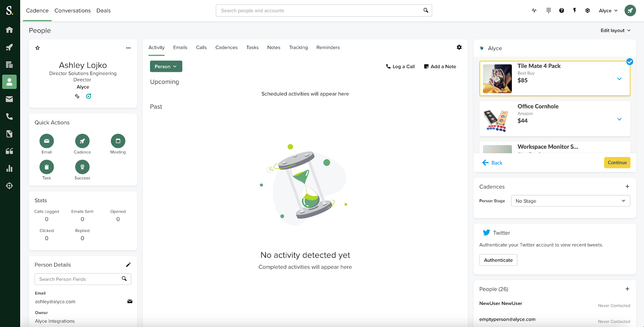Viewport: 644px width, 327px height.
Task: Open the Accounts building sidebar icon
Action: click(9, 64)
